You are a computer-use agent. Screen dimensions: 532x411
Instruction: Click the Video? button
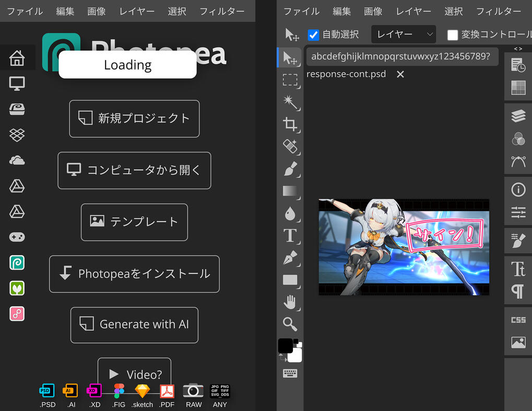[x=134, y=374]
